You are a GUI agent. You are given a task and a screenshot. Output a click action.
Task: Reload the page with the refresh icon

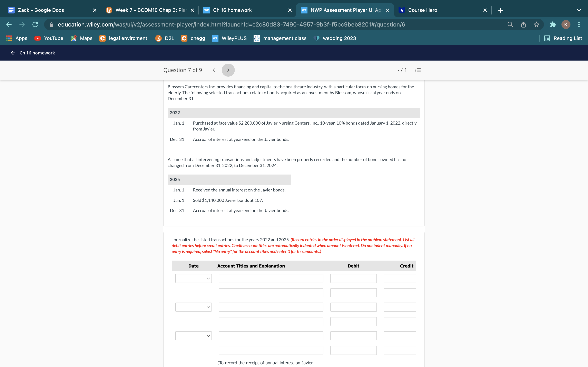coord(35,24)
